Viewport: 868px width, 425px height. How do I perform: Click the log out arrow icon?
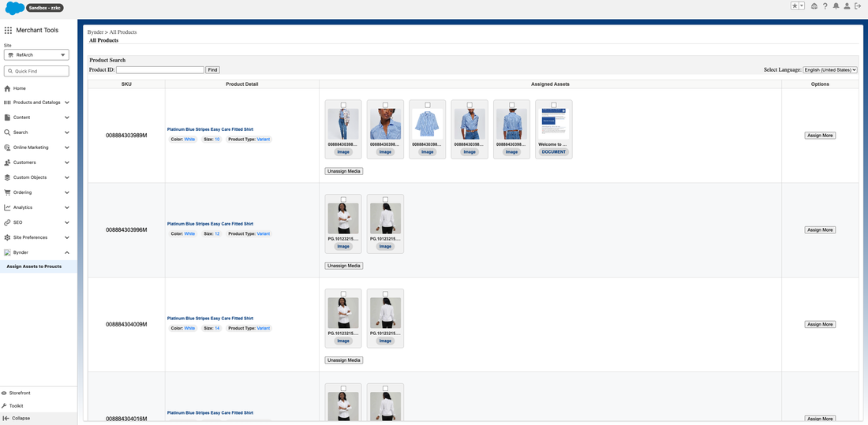(858, 6)
